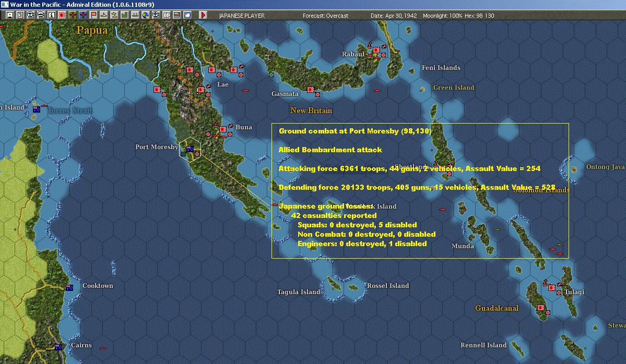The image size is (626, 364).
Task: Click the 'Allied Bombardment attack' line
Action: 330,150
